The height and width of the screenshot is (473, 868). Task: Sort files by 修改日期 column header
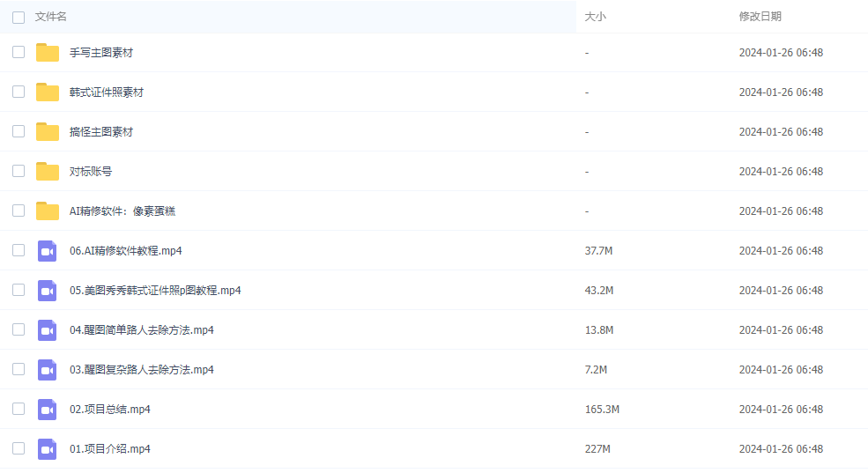coord(760,17)
